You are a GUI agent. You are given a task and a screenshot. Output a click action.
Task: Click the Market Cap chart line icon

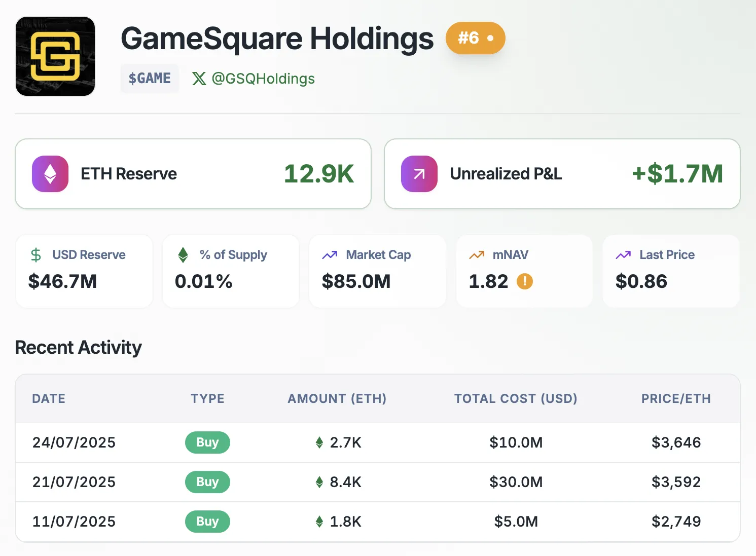pyautogui.click(x=330, y=254)
